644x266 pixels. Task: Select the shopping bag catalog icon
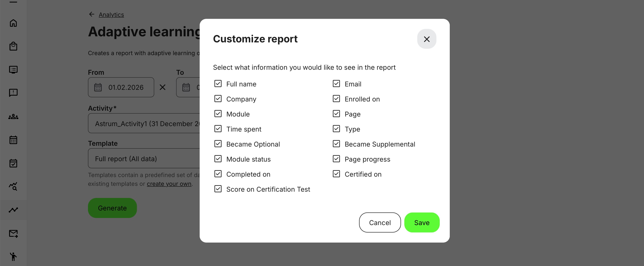pyautogui.click(x=13, y=46)
